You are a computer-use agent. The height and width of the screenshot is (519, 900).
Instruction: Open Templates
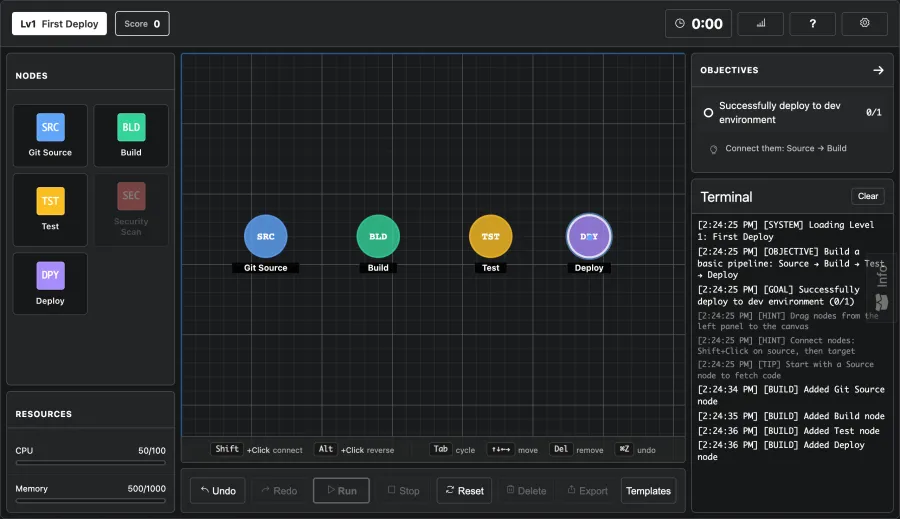pyautogui.click(x=649, y=491)
